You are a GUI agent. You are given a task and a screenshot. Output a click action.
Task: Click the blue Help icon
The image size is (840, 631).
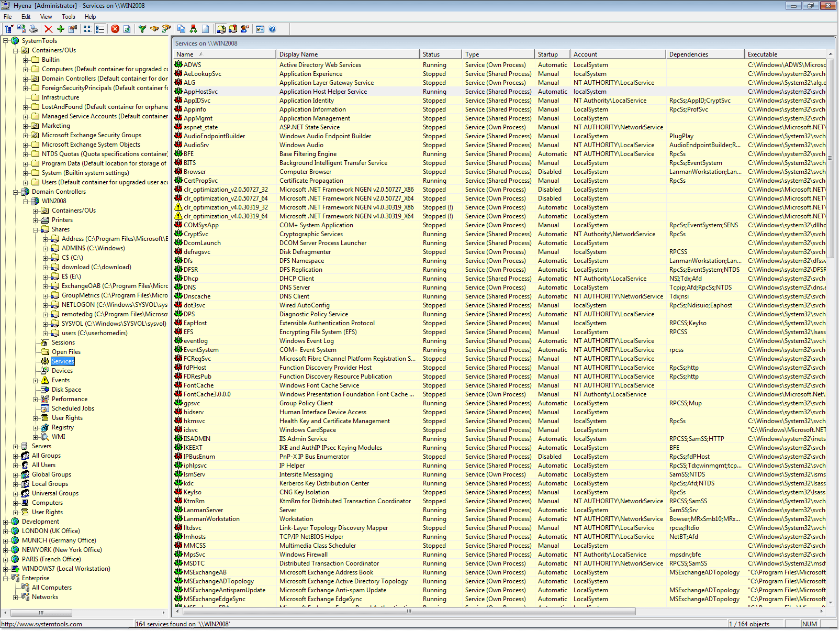click(x=272, y=29)
